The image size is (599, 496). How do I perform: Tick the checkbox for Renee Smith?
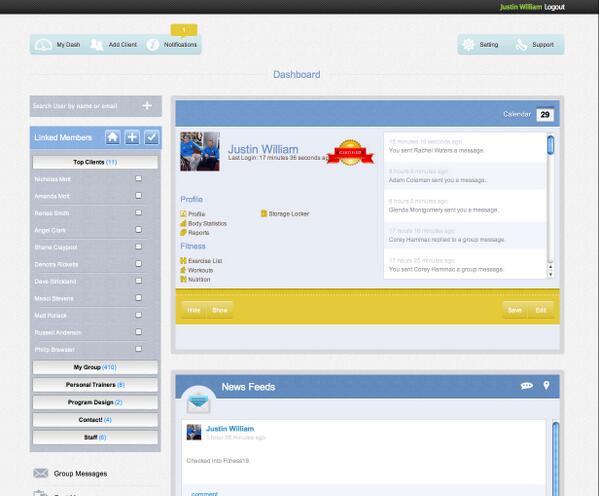[x=139, y=212]
